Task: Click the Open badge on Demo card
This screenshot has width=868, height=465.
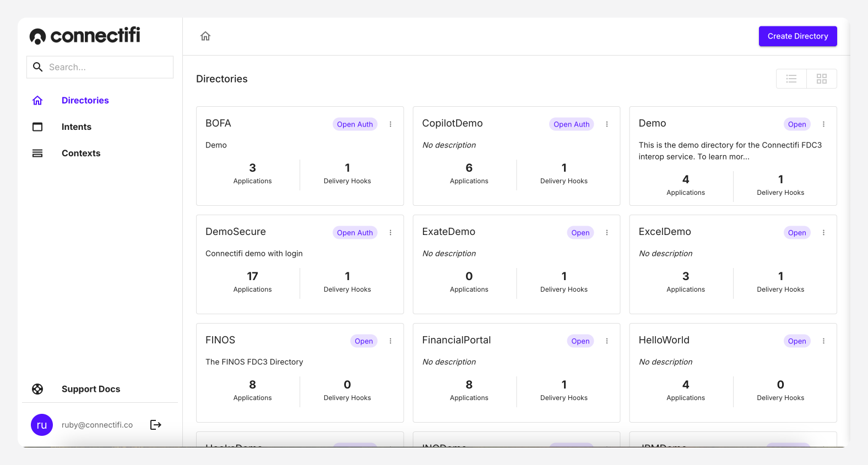Action: (x=797, y=124)
